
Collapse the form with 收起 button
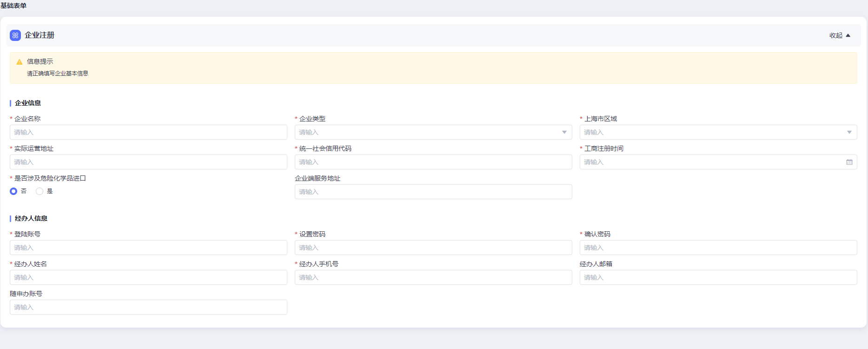click(840, 35)
